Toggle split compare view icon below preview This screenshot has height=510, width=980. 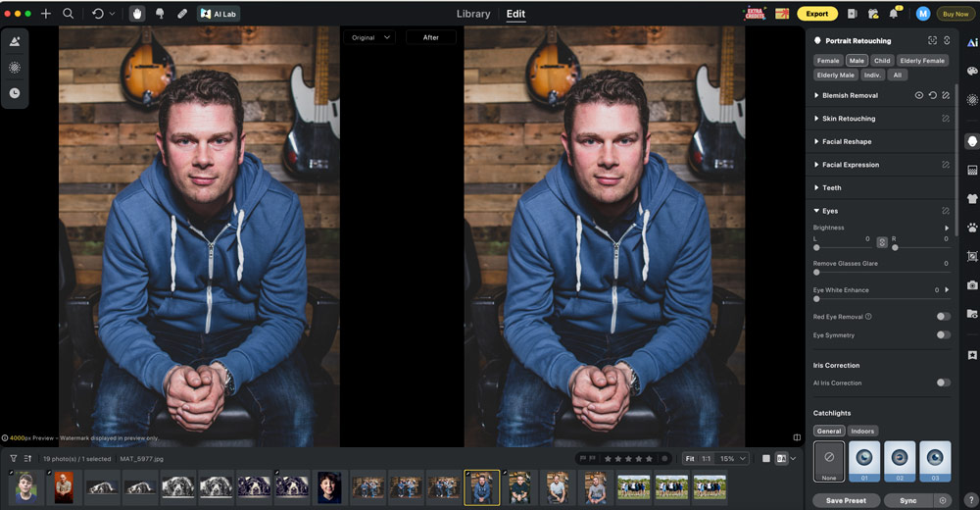tap(797, 437)
